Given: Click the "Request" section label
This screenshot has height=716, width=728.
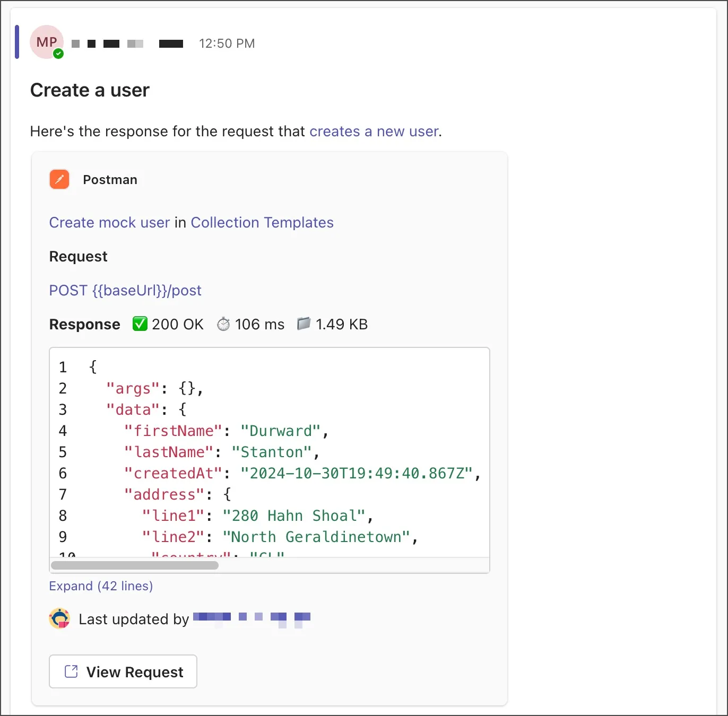Looking at the screenshot, I should click(x=78, y=257).
